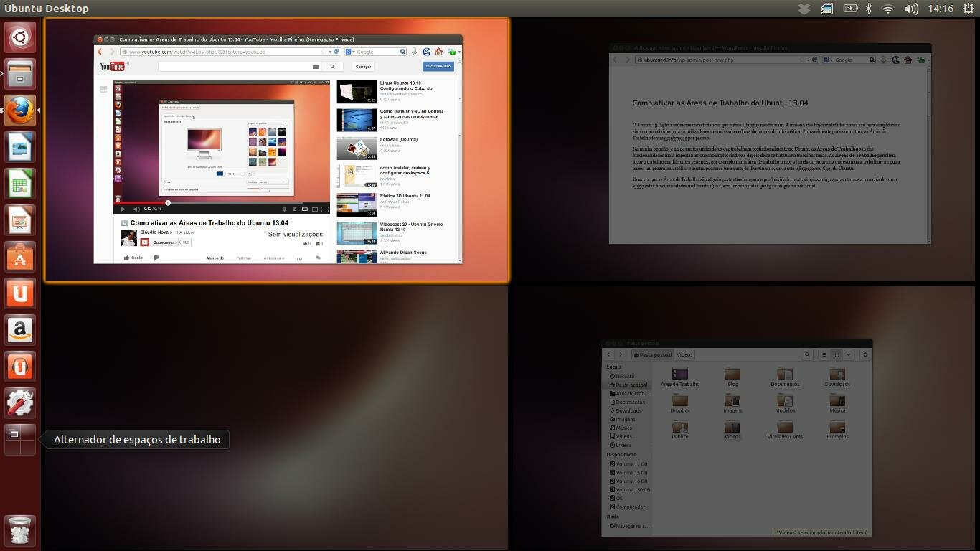Open the Dropbox indicator in the top panel

point(804,9)
